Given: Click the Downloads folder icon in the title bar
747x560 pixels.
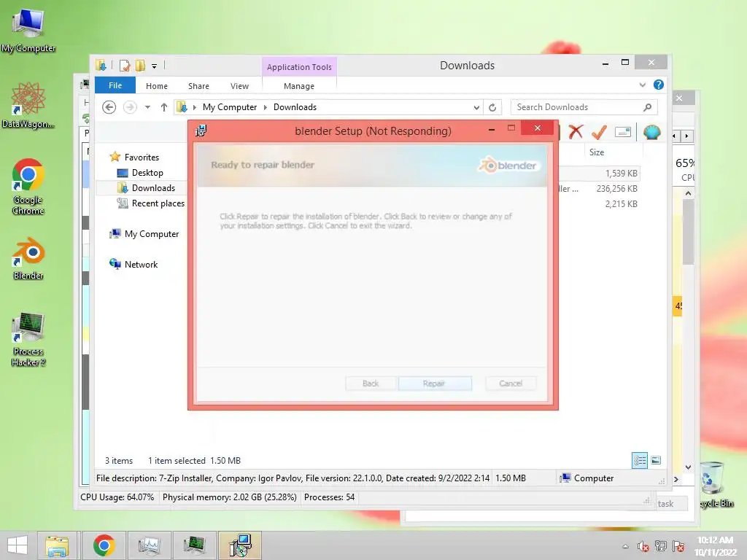Looking at the screenshot, I should click(x=101, y=65).
